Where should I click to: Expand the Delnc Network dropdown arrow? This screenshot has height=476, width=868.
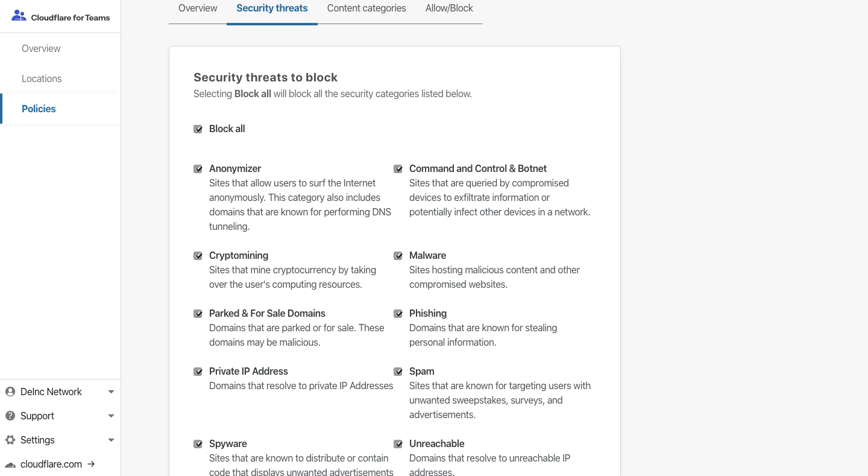[x=111, y=392]
